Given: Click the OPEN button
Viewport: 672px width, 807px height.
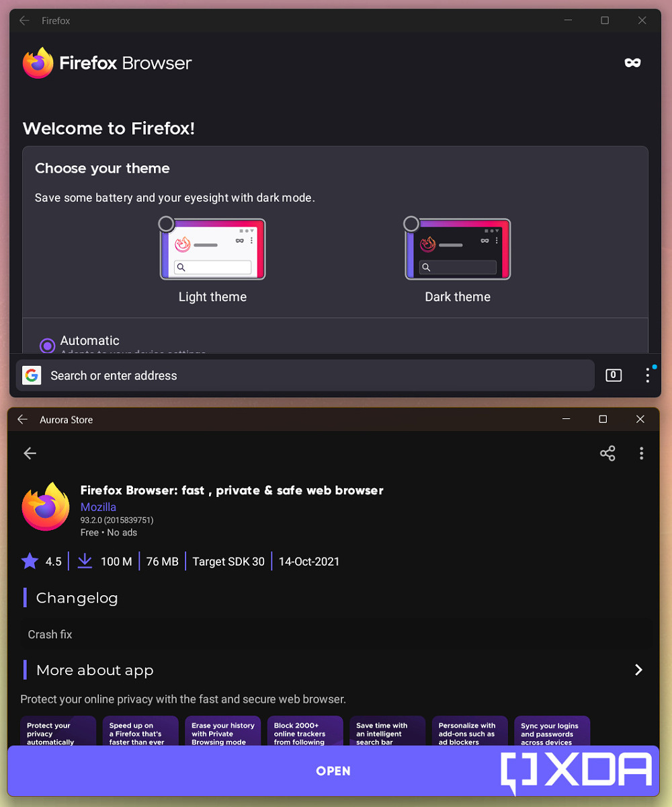Looking at the screenshot, I should [334, 771].
